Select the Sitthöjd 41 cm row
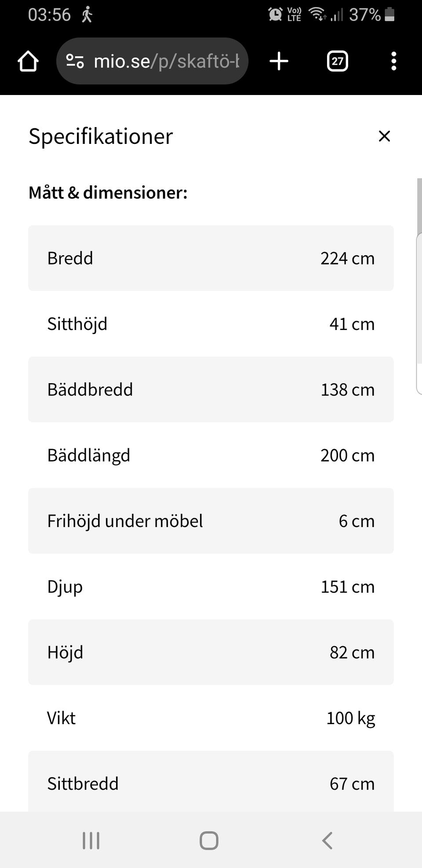The height and width of the screenshot is (868, 422). pyautogui.click(x=211, y=324)
